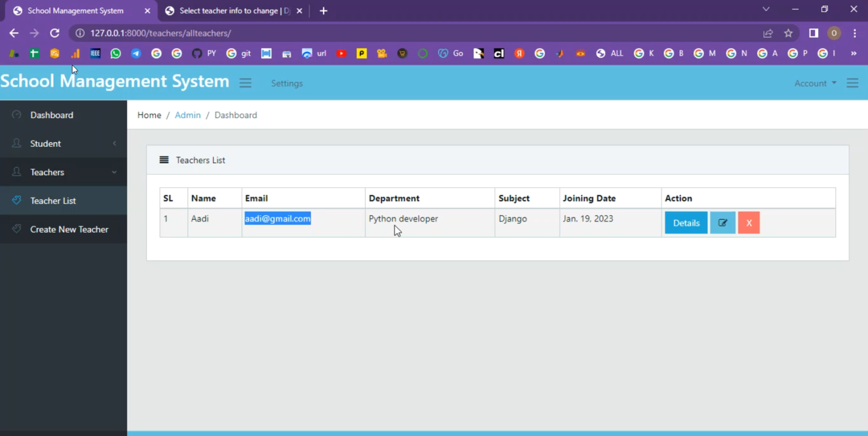Open the GitHub bookmark icon

[x=197, y=53]
